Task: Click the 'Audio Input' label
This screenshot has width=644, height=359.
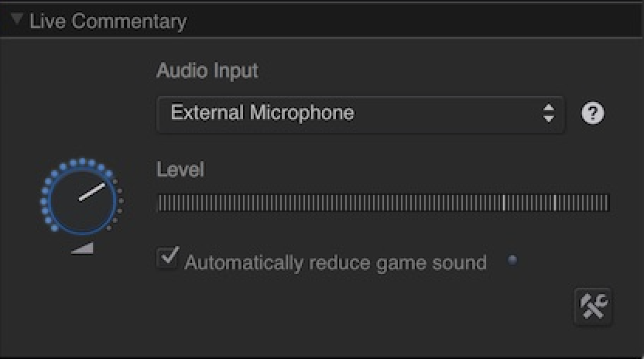Action: tap(207, 70)
